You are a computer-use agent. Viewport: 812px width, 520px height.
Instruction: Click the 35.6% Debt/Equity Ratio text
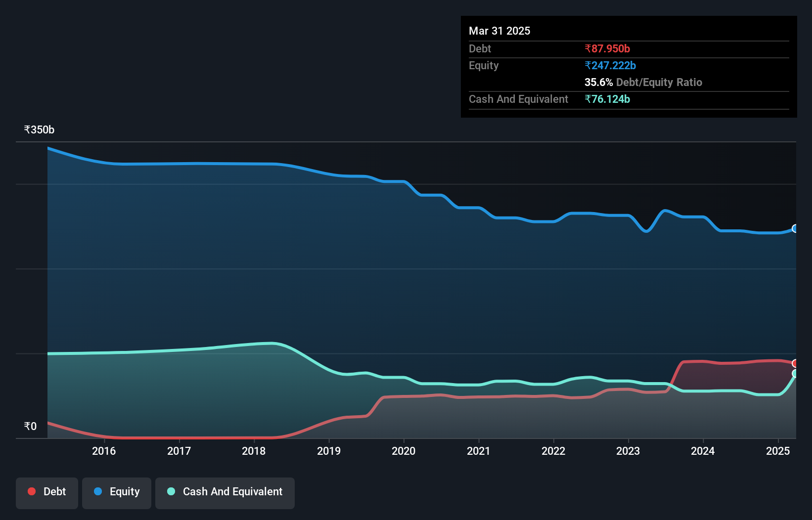643,83
